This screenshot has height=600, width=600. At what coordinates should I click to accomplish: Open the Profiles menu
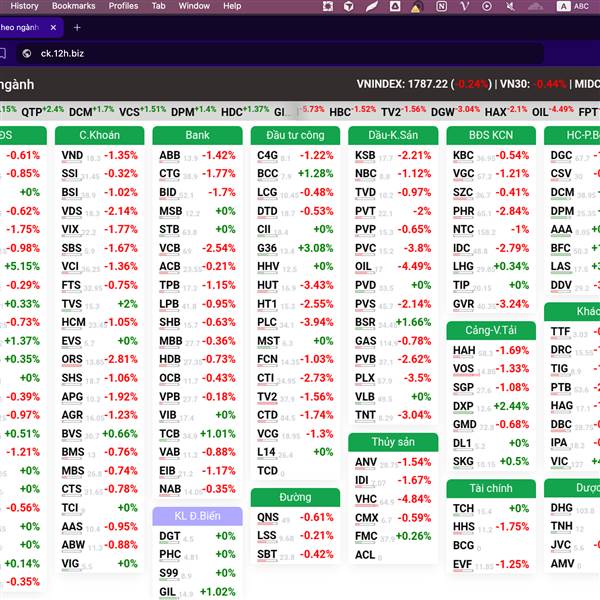click(123, 6)
